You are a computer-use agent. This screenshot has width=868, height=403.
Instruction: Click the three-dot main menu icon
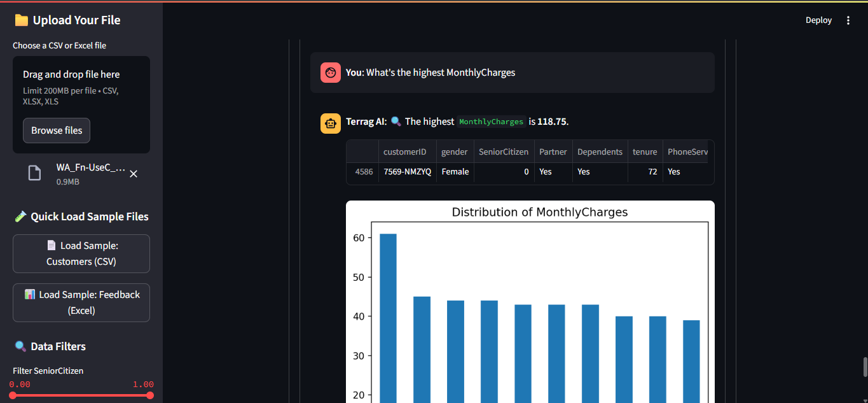(x=848, y=20)
